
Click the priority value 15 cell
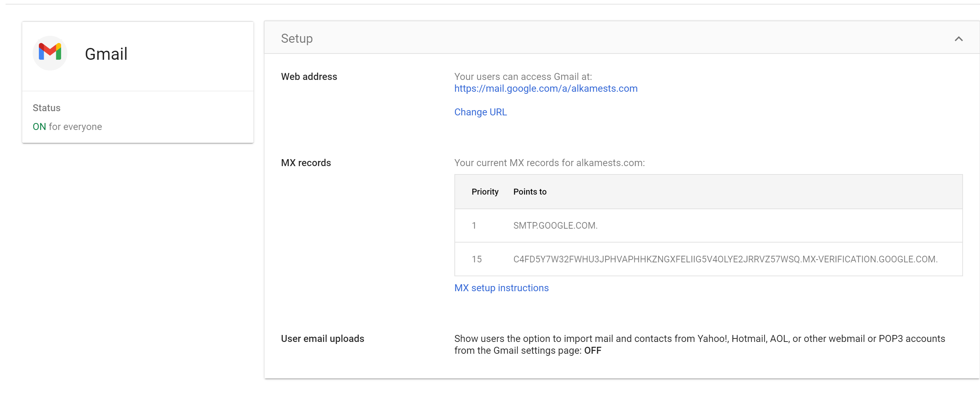[476, 259]
